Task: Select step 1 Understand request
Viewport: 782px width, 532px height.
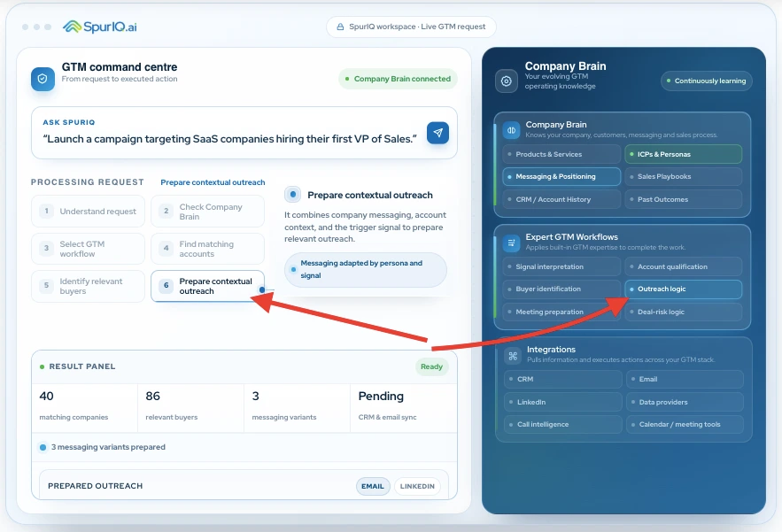Action: pos(89,211)
